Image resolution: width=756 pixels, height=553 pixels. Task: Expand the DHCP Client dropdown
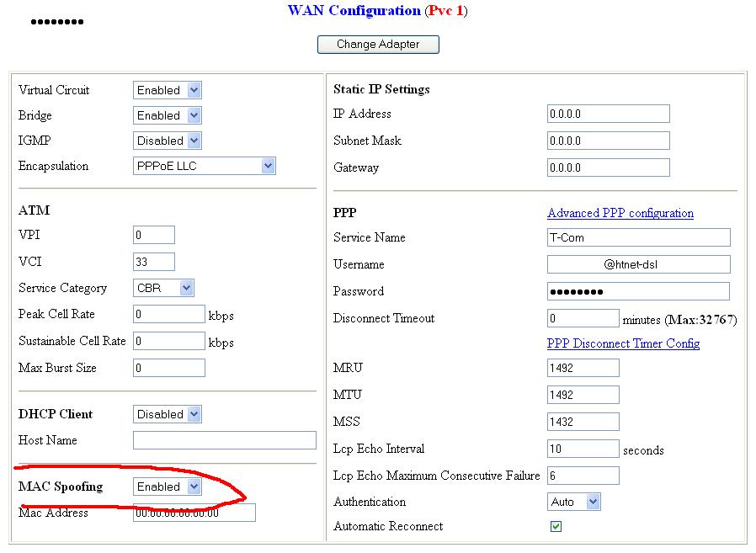(x=168, y=414)
